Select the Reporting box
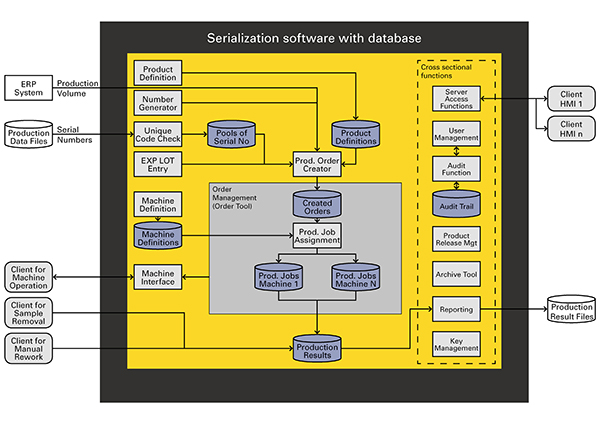Image resolution: width=600 pixels, height=424 pixels. (455, 309)
